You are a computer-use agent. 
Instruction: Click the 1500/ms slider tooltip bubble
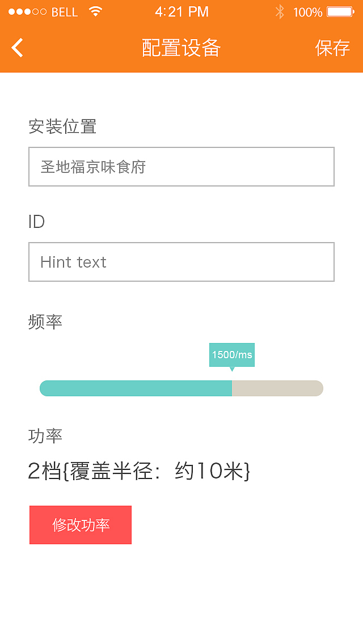coord(232,354)
